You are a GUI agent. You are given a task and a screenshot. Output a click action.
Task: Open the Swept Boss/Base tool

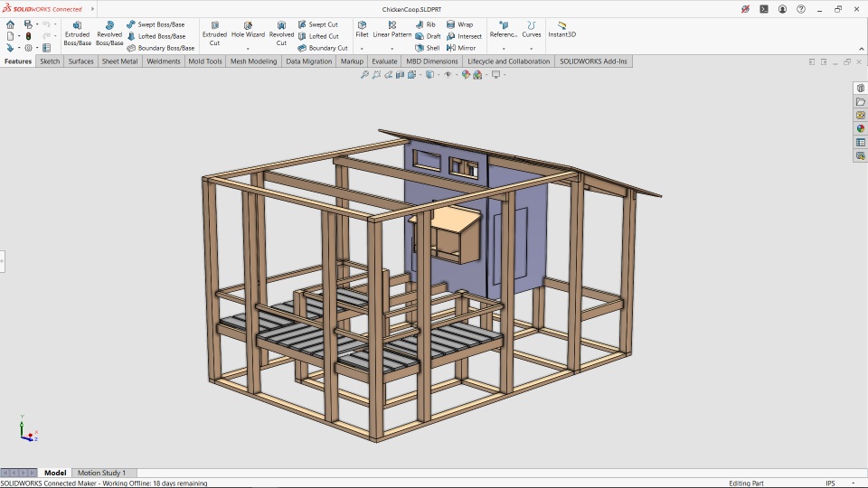(x=156, y=24)
